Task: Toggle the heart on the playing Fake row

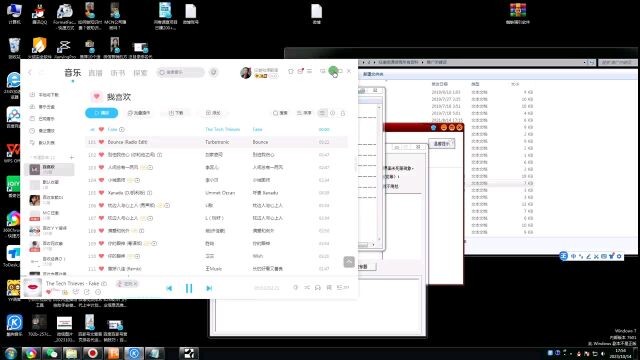Action: 101,129
